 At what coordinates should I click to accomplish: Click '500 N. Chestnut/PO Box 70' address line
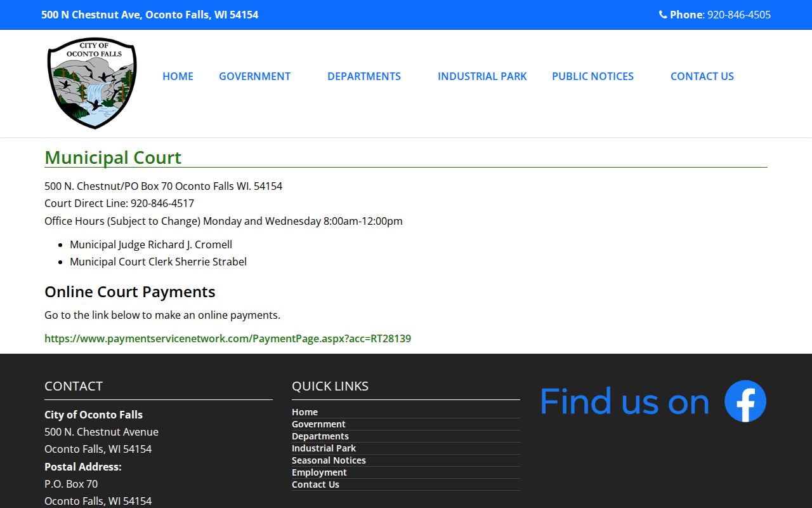[x=163, y=186]
